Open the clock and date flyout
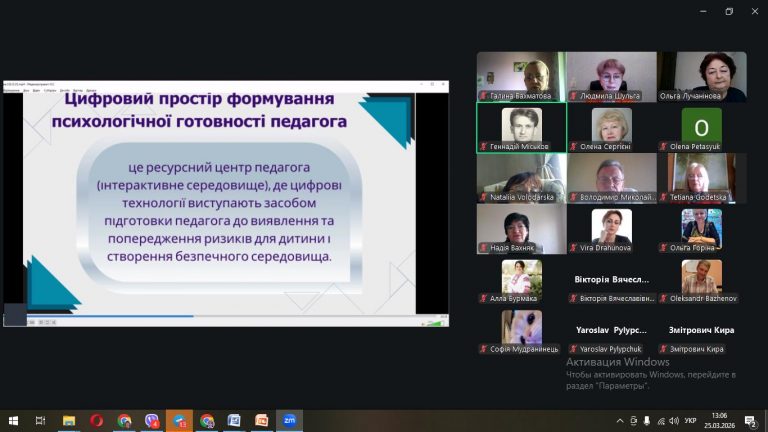 click(720, 421)
